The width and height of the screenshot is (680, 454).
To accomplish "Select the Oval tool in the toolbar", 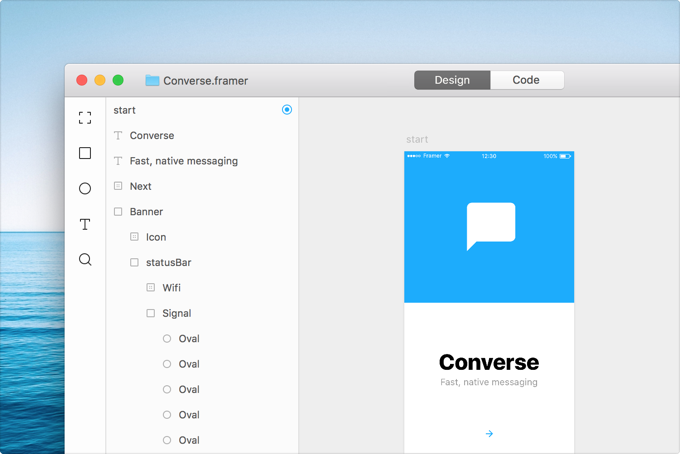I will pos(85,189).
